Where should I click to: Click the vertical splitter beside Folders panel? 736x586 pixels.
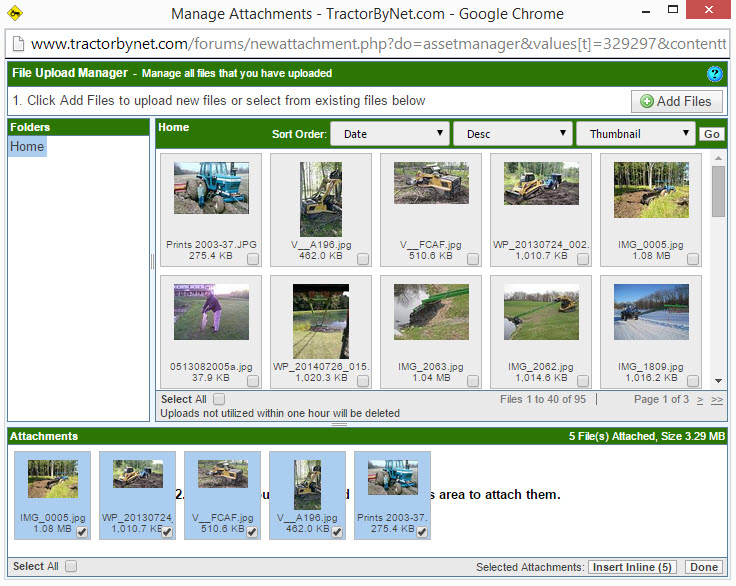click(152, 262)
